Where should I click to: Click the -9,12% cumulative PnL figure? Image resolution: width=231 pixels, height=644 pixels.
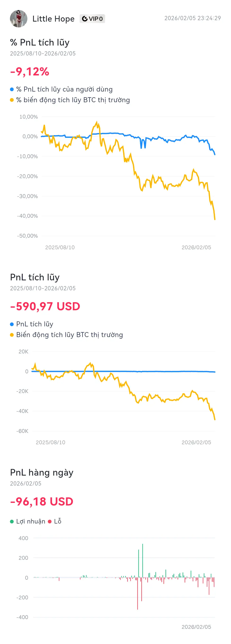tap(30, 72)
